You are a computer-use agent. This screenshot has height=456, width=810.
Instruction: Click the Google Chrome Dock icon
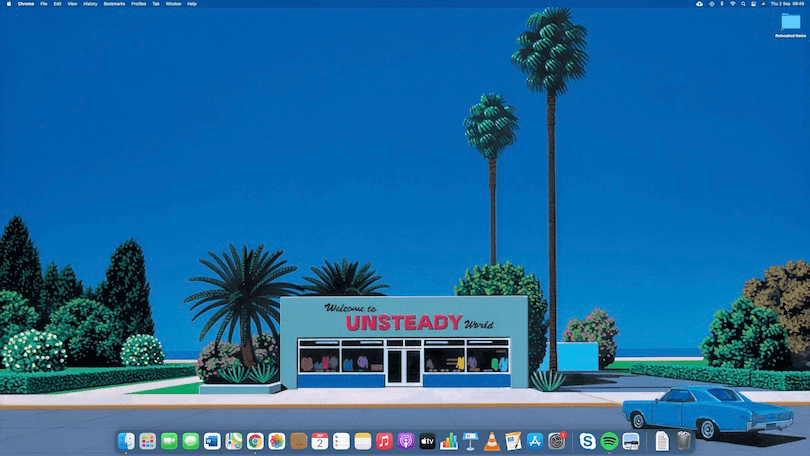(x=255, y=442)
